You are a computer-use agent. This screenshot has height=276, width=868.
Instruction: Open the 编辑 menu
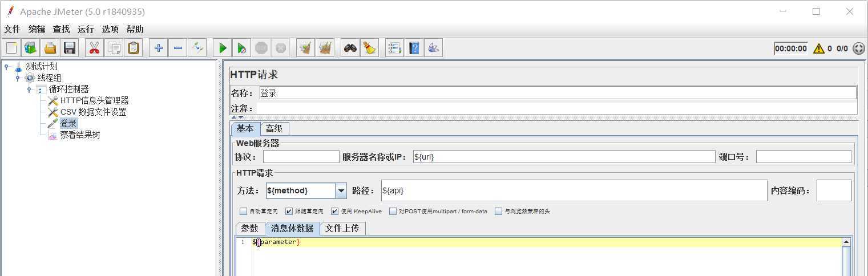pos(37,29)
